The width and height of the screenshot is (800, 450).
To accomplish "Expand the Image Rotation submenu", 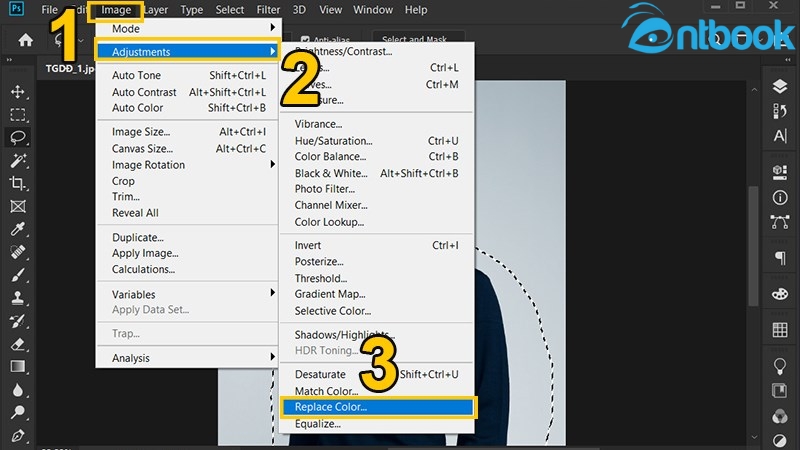I will click(187, 165).
